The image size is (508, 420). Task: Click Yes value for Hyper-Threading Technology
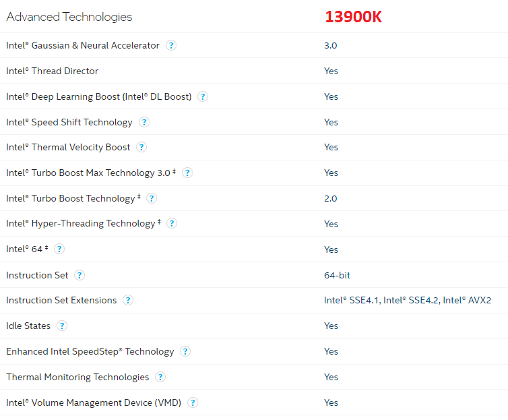(331, 224)
